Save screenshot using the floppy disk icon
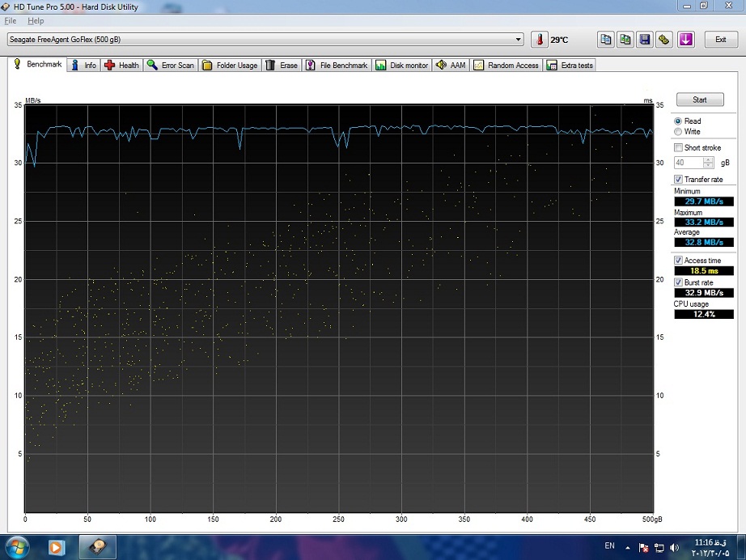Image resolution: width=746 pixels, height=560 pixels. [645, 40]
